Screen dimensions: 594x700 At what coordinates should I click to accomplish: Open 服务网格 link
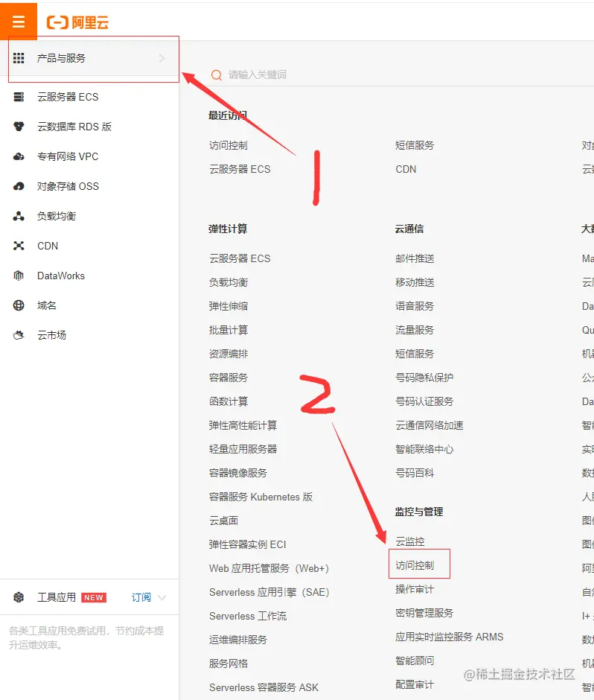(228, 664)
